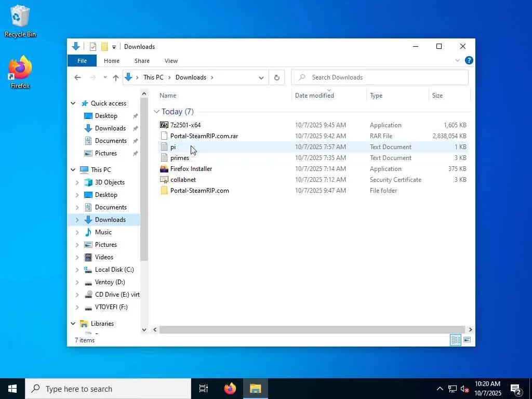Open the notification center icon
This screenshot has width=532, height=399.
(x=516, y=389)
